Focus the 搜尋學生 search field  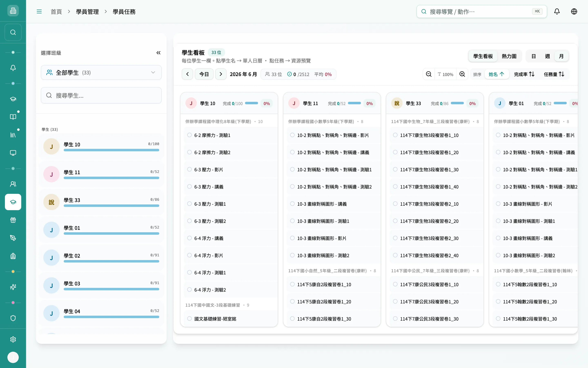click(101, 95)
